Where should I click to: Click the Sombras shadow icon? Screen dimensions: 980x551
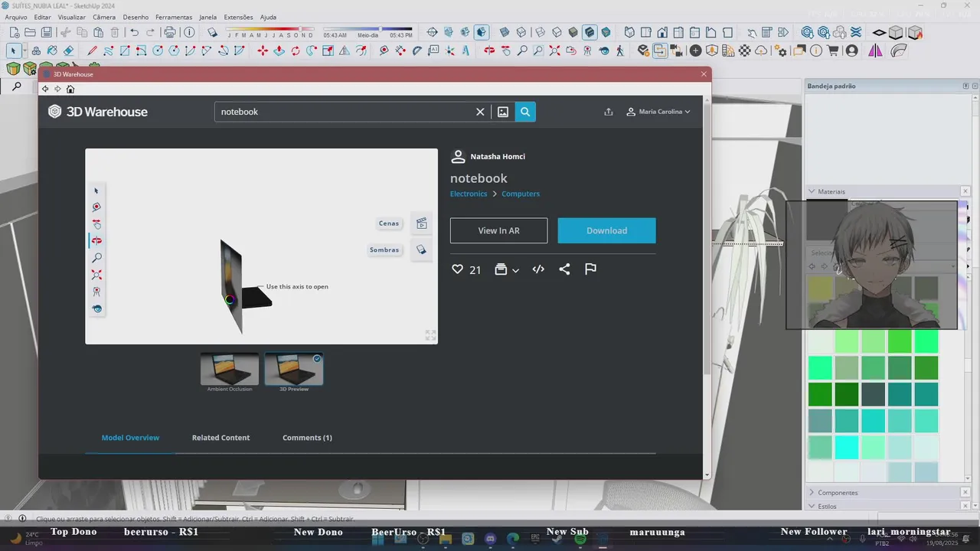click(x=421, y=249)
